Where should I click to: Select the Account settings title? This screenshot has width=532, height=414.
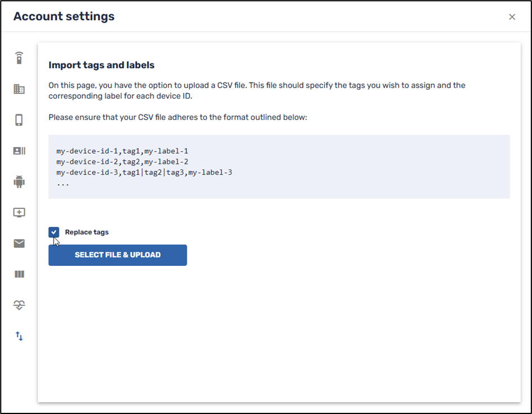64,16
